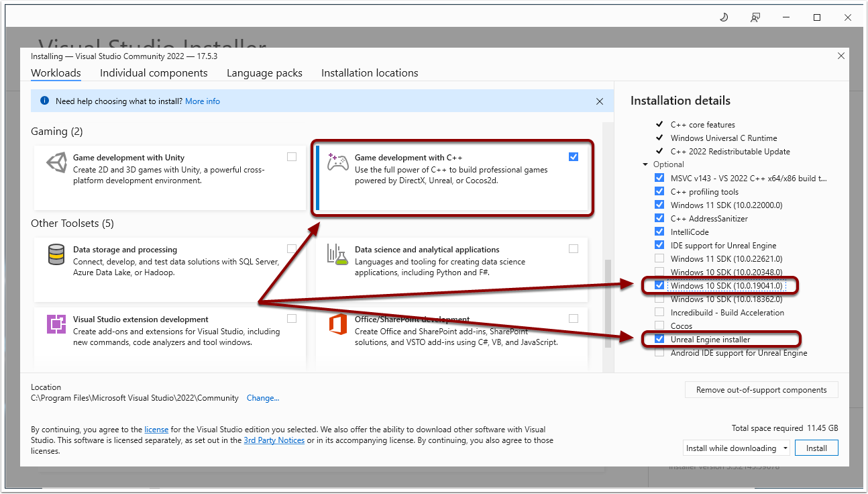The height and width of the screenshot is (494, 868).
Task: Click the feedback icon in title bar
Action: 756,17
